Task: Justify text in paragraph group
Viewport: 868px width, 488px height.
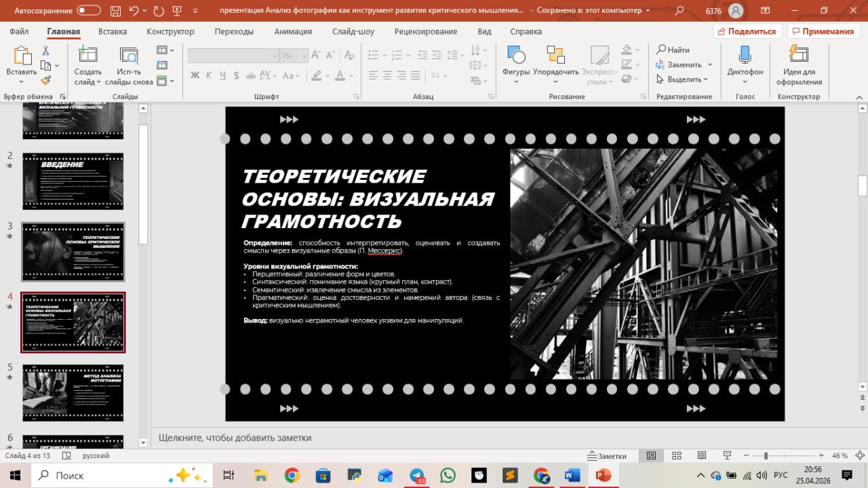Action: (416, 75)
